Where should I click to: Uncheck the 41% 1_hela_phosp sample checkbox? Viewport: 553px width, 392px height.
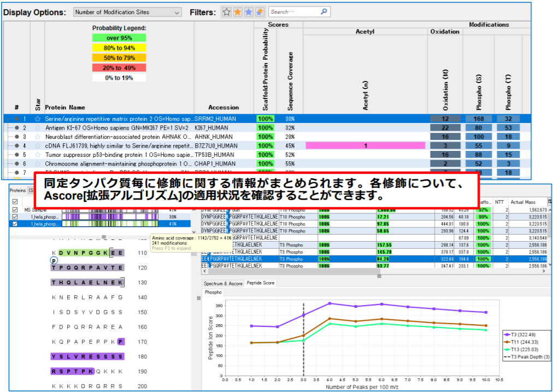coord(15,224)
